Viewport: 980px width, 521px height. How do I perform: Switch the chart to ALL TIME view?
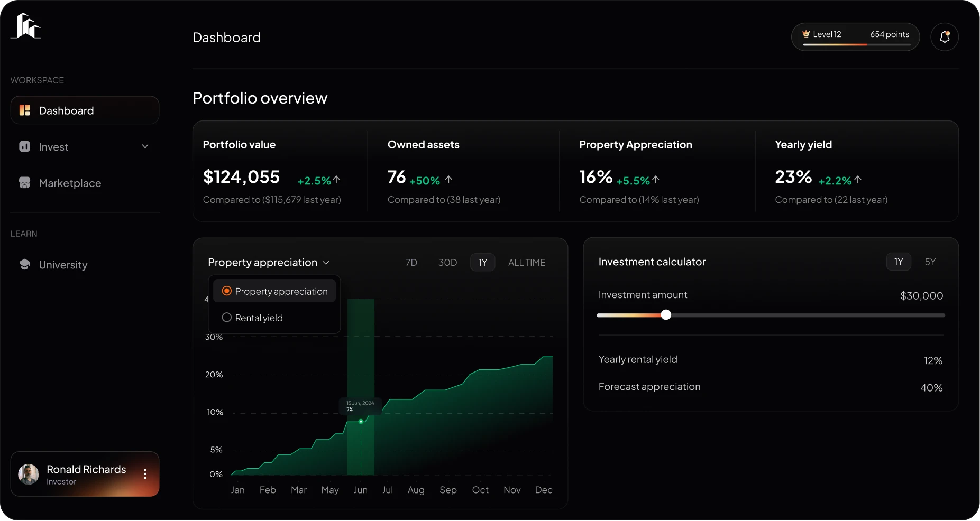[x=527, y=262]
